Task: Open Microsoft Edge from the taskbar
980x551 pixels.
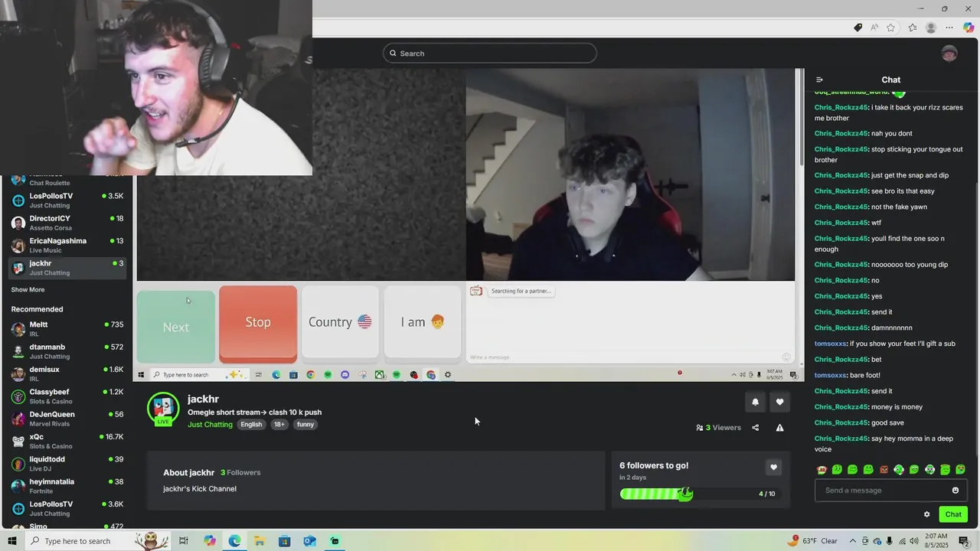Action: tap(234, 541)
